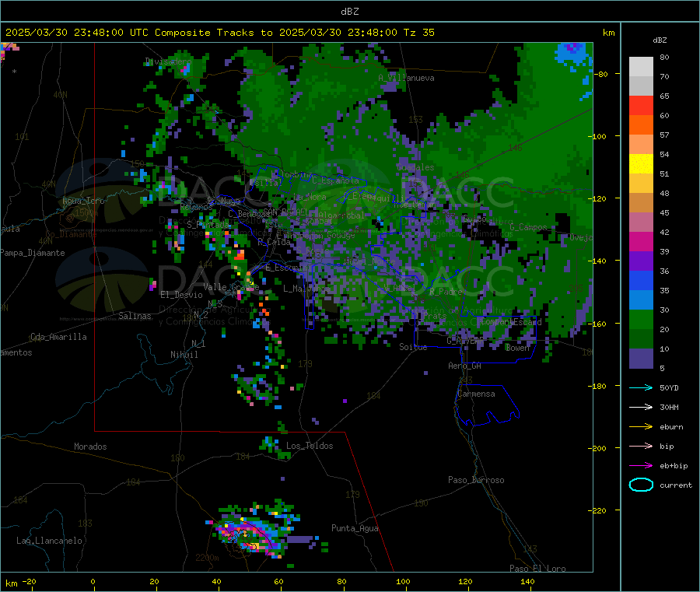Image resolution: width=700 pixels, height=592 pixels.
Task: Click the '100' tick on the bottom axis
Action: [x=403, y=581]
